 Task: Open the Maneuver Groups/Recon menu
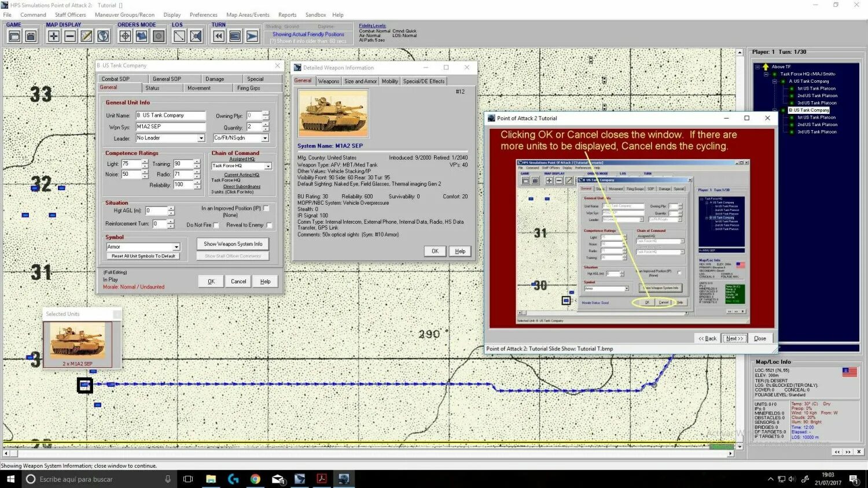(x=124, y=15)
